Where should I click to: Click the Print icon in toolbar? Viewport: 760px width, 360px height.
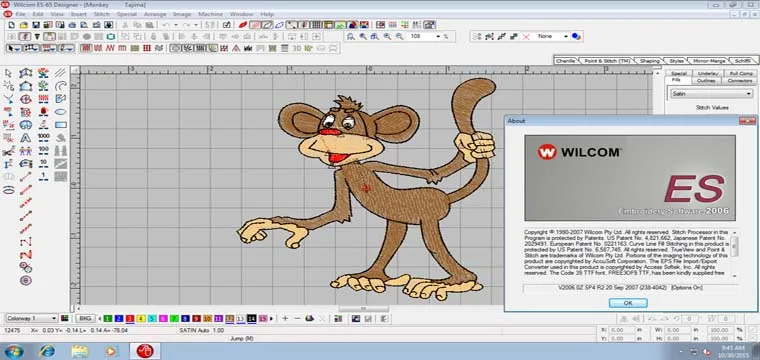[72, 25]
